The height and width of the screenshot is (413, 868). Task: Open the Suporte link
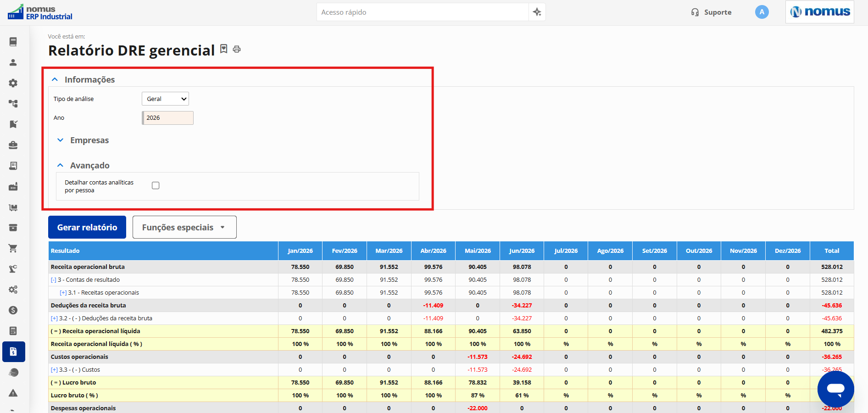711,12
